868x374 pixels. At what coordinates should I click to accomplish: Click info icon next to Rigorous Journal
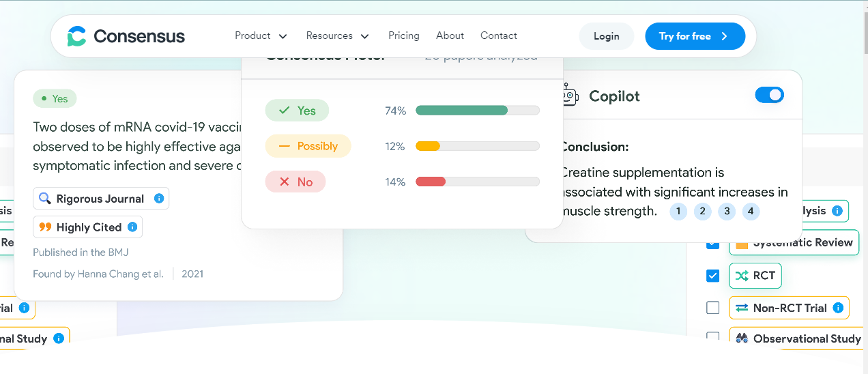pyautogui.click(x=159, y=199)
